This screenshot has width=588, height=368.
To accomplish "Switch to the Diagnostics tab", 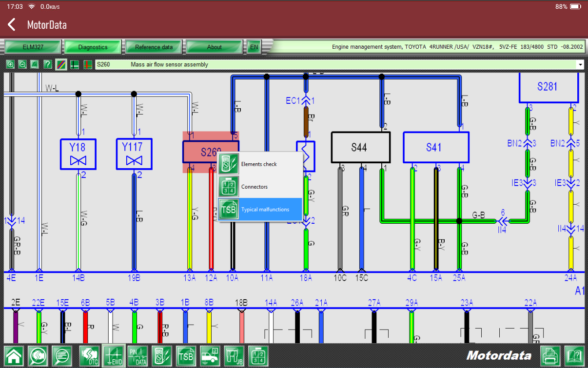I will point(93,47).
